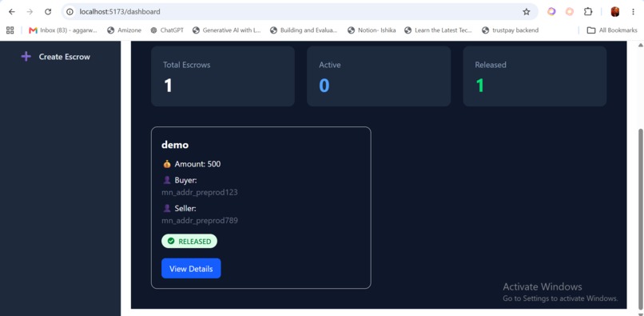Open the Notion- Ishika bookmark
644x316 pixels.
point(372,30)
